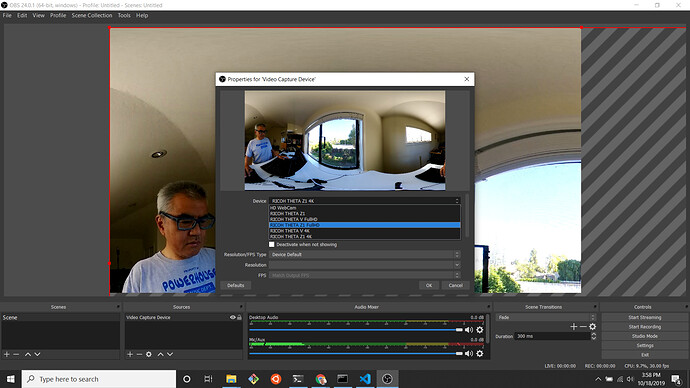This screenshot has width=690, height=388.
Task: Open the Help menu
Action: coord(142,15)
